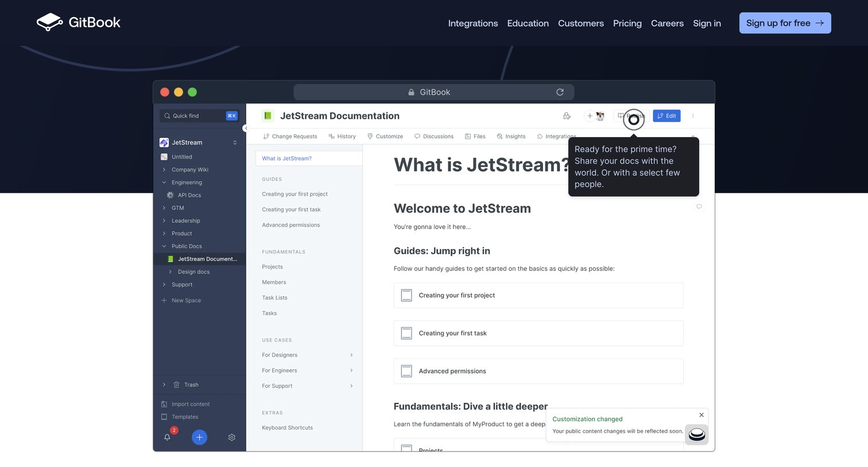Switch to the Integrations tab in the app
868x467 pixels.
click(x=556, y=137)
